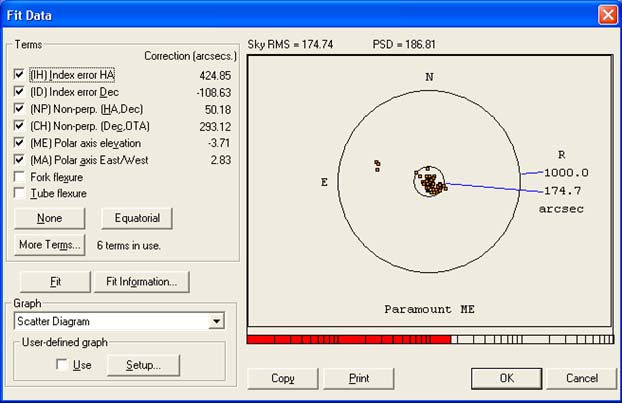Uncheck (MA) Polar axis East/West

20,160
